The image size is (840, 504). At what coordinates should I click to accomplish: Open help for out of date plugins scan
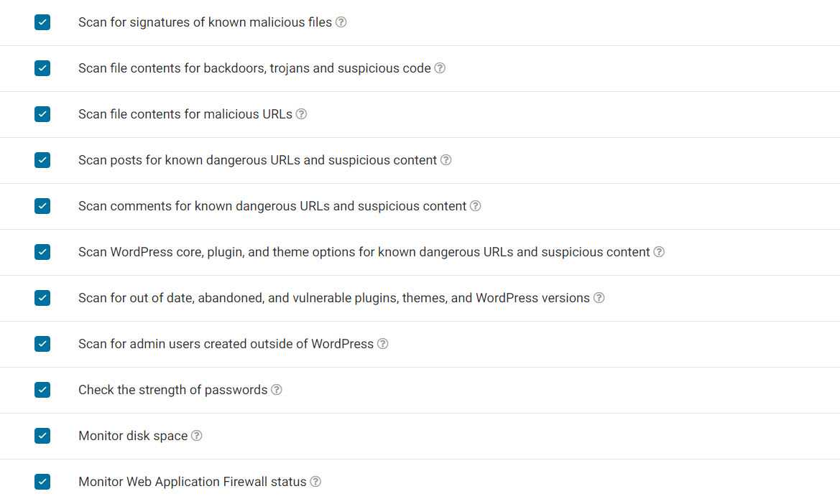pyautogui.click(x=599, y=297)
